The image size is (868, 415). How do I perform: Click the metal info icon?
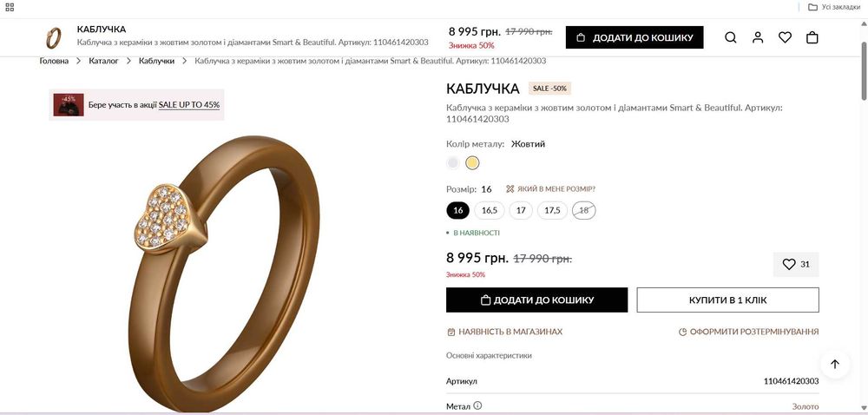(x=477, y=405)
